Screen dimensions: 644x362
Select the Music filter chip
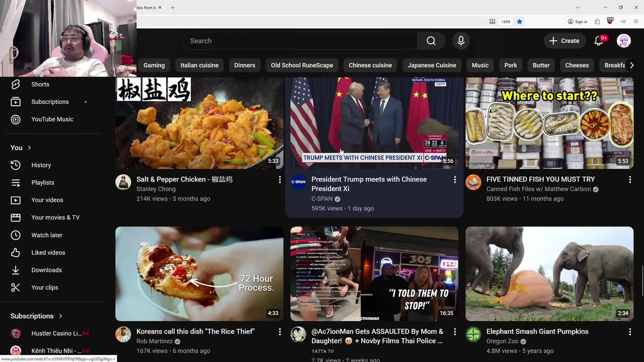tap(480, 65)
